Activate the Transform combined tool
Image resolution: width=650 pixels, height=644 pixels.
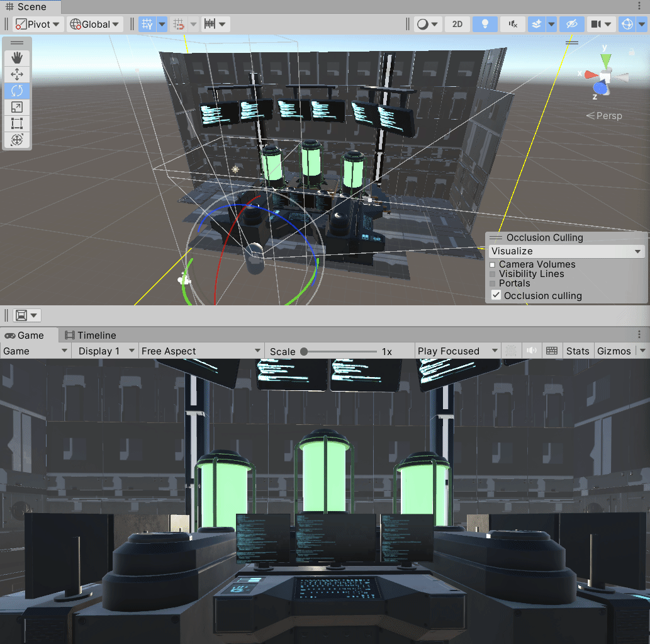[16, 140]
